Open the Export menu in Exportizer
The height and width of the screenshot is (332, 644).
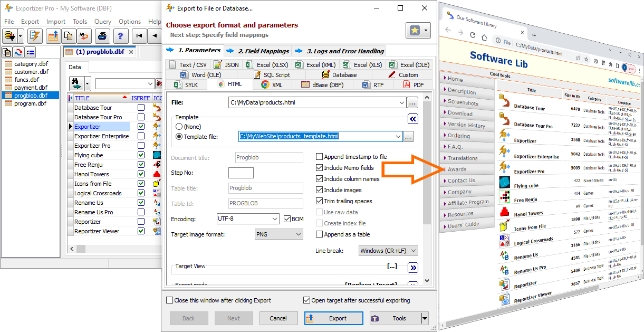30,22
